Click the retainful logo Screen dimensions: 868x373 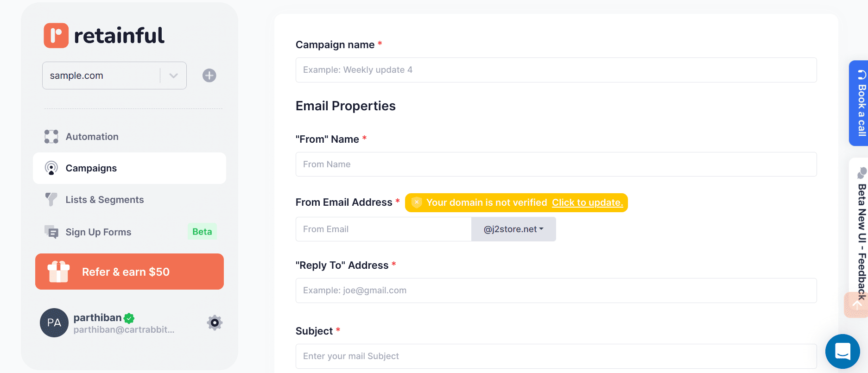click(103, 34)
